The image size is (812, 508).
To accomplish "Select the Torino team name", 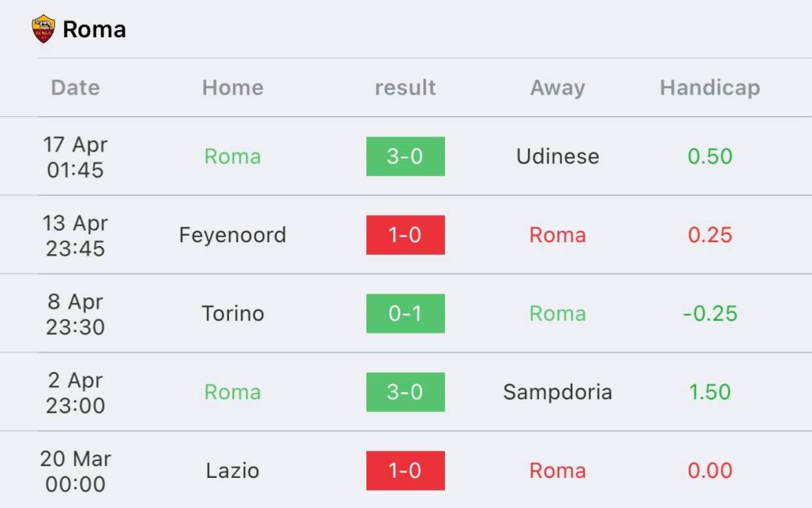I will click(232, 314).
